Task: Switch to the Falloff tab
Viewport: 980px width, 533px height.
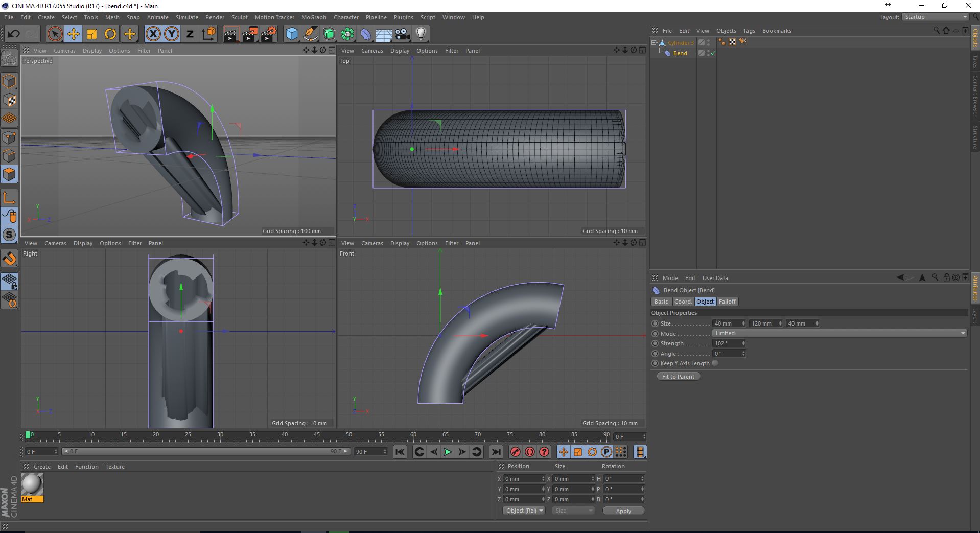Action: pos(727,302)
